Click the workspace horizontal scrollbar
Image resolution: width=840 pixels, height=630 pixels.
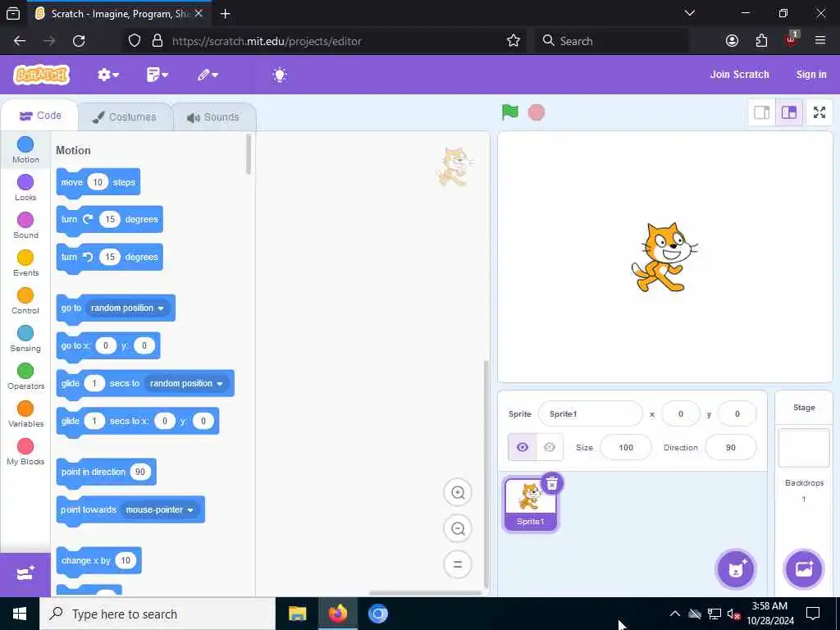425,592
